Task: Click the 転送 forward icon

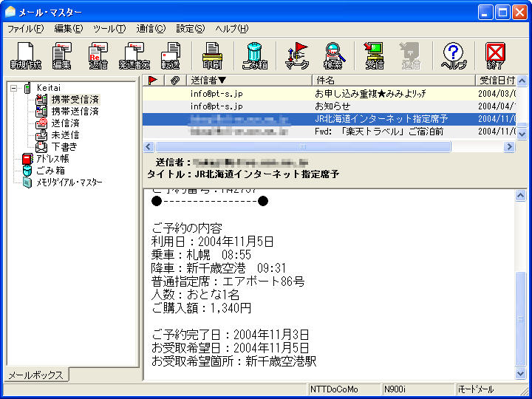Action: point(171,56)
